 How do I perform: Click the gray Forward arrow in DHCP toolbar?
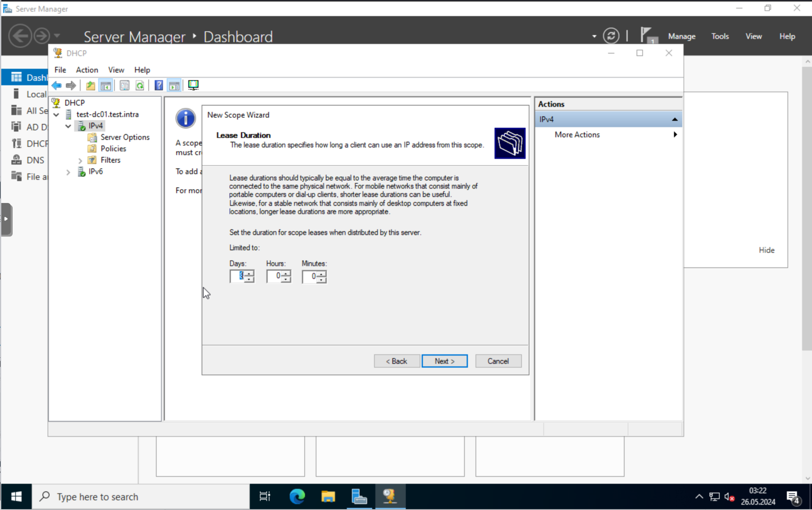[71, 85]
